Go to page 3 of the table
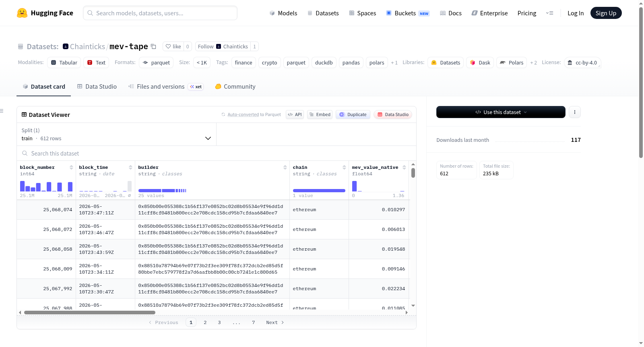This screenshot has height=347, width=644. 219,322
